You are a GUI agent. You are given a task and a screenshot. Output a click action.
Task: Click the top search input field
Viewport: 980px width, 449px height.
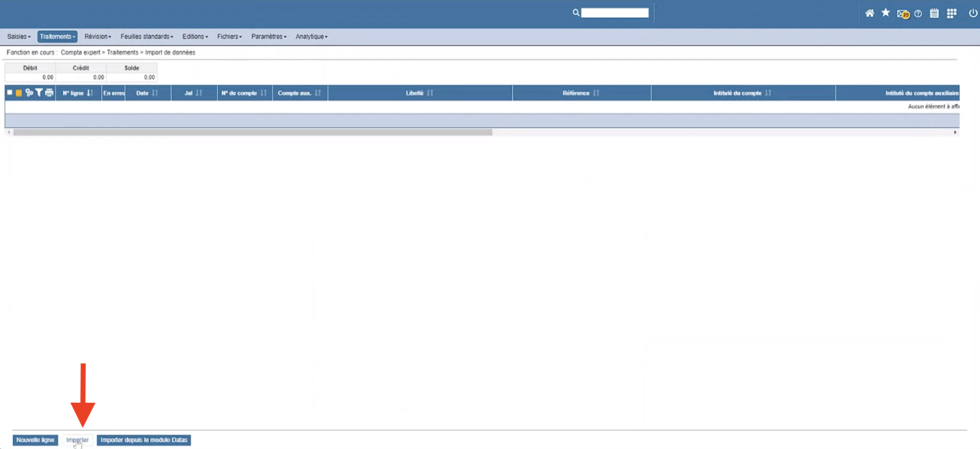[x=615, y=13]
